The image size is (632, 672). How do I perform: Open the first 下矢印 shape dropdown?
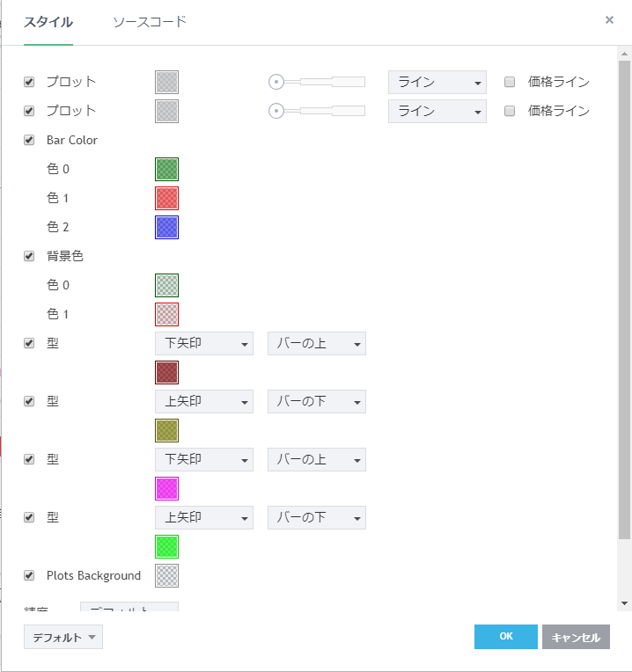[x=203, y=343]
